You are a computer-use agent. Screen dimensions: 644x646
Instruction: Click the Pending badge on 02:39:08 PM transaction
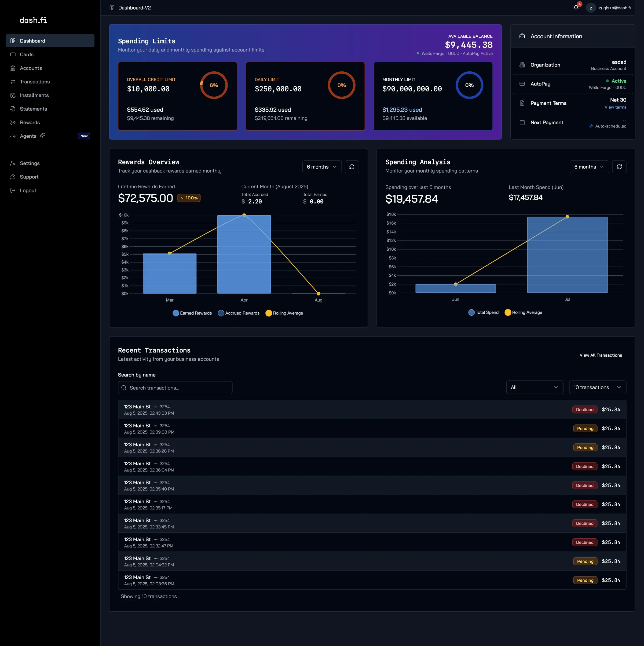pyautogui.click(x=585, y=429)
